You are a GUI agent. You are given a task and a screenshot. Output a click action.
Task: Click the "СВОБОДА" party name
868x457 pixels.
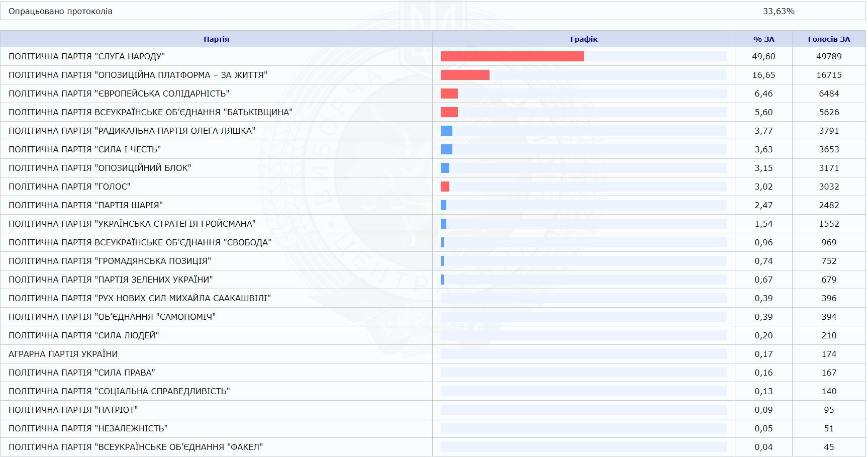click(140, 242)
